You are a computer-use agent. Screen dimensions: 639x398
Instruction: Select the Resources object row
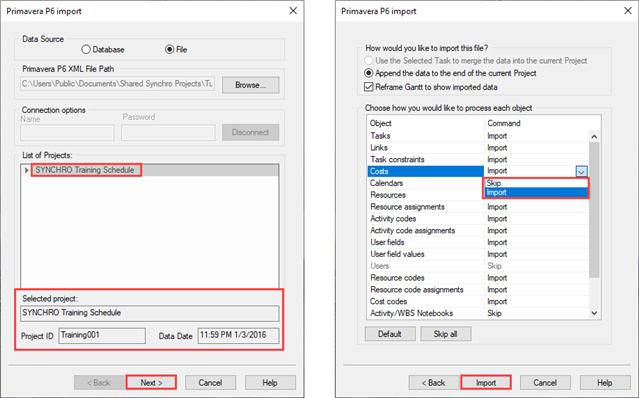pyautogui.click(x=425, y=195)
